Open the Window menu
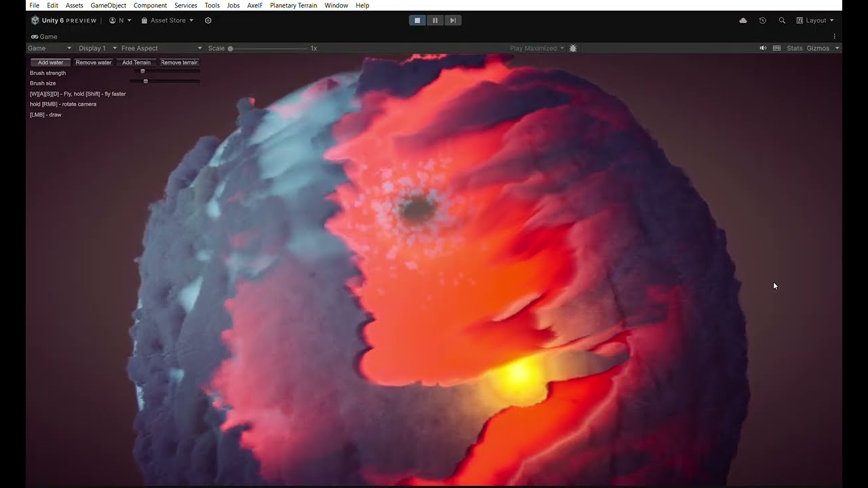The width and height of the screenshot is (868, 488). coord(336,5)
